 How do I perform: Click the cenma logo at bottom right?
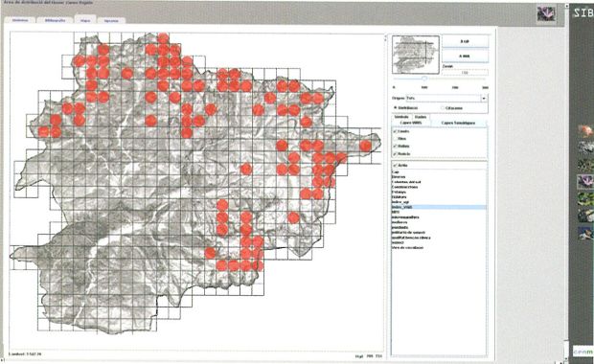(x=583, y=352)
